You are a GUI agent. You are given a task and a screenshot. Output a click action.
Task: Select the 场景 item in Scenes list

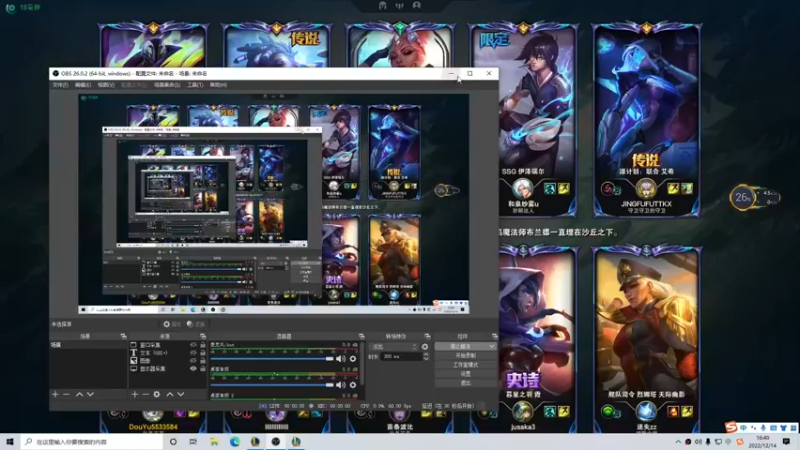88,345
